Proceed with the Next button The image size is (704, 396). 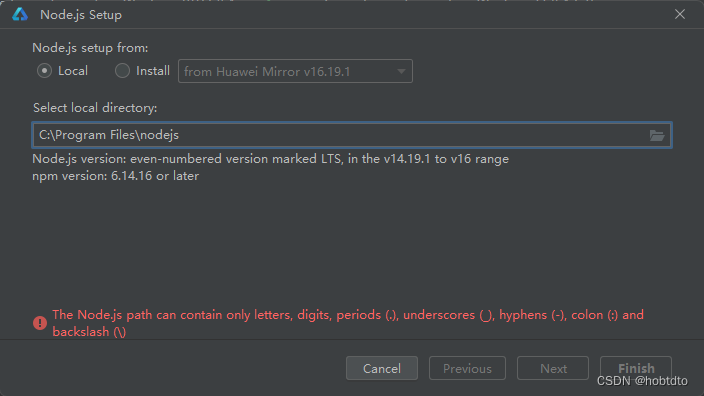point(553,368)
